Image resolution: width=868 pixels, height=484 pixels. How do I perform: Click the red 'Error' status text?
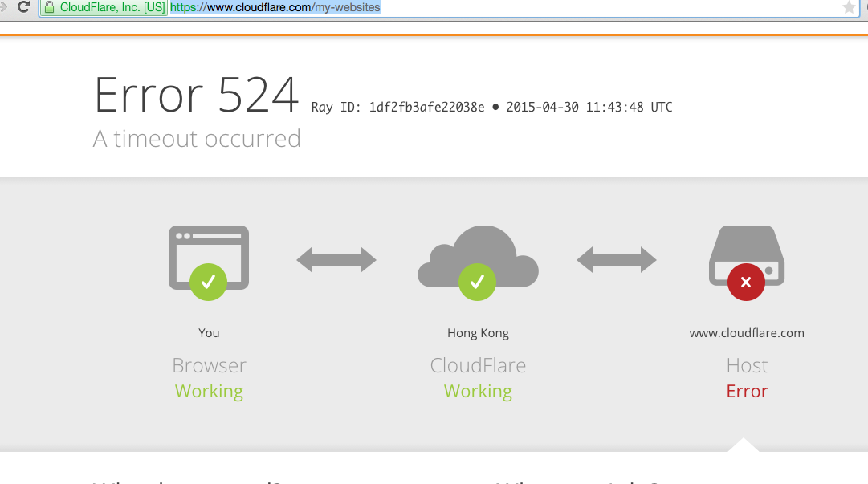tap(747, 392)
